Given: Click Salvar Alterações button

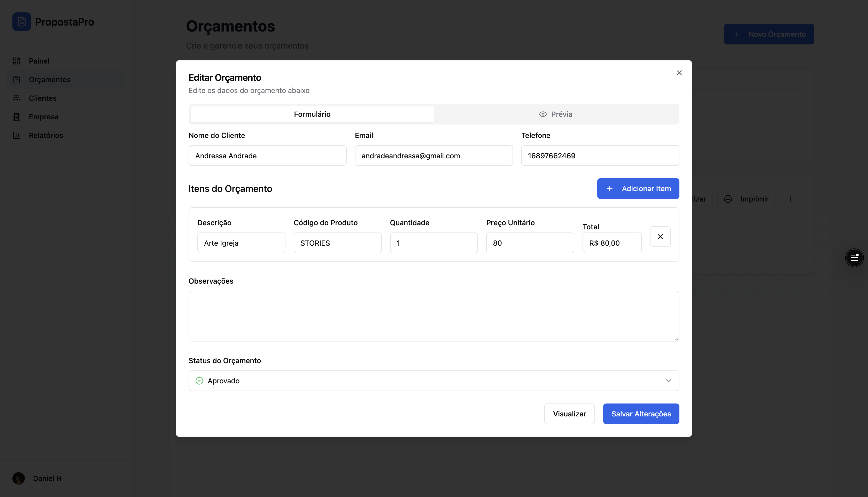Looking at the screenshot, I should [x=641, y=414].
